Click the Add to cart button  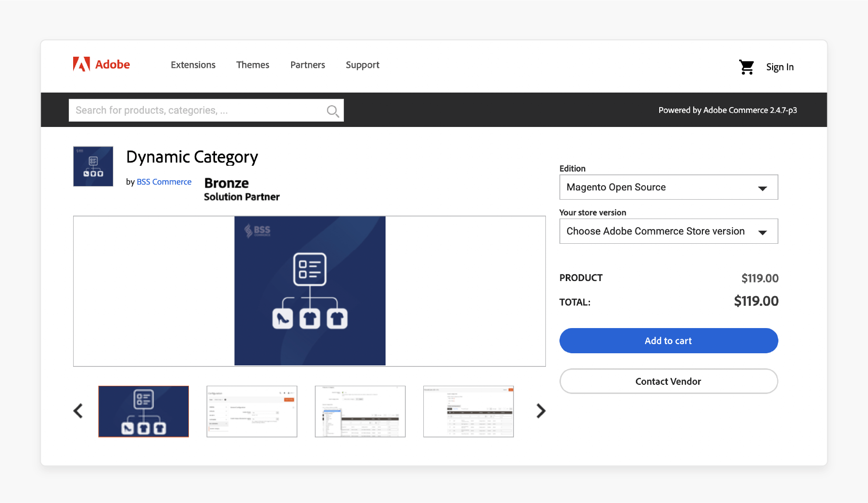tap(668, 341)
